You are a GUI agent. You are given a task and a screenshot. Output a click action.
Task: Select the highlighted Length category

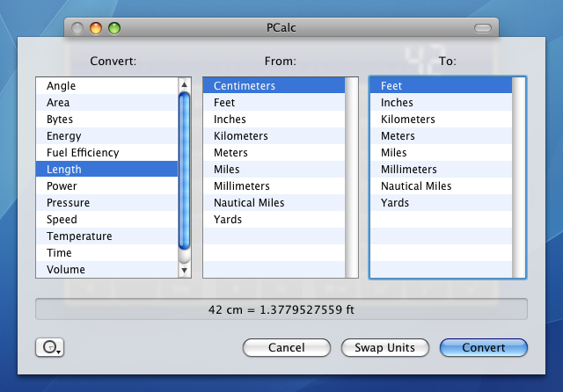[106, 170]
